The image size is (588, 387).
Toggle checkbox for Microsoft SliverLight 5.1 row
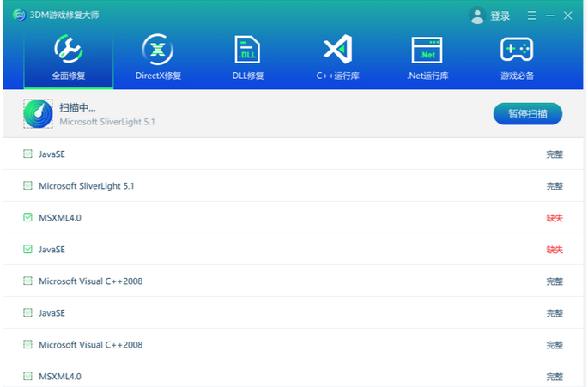pos(27,185)
